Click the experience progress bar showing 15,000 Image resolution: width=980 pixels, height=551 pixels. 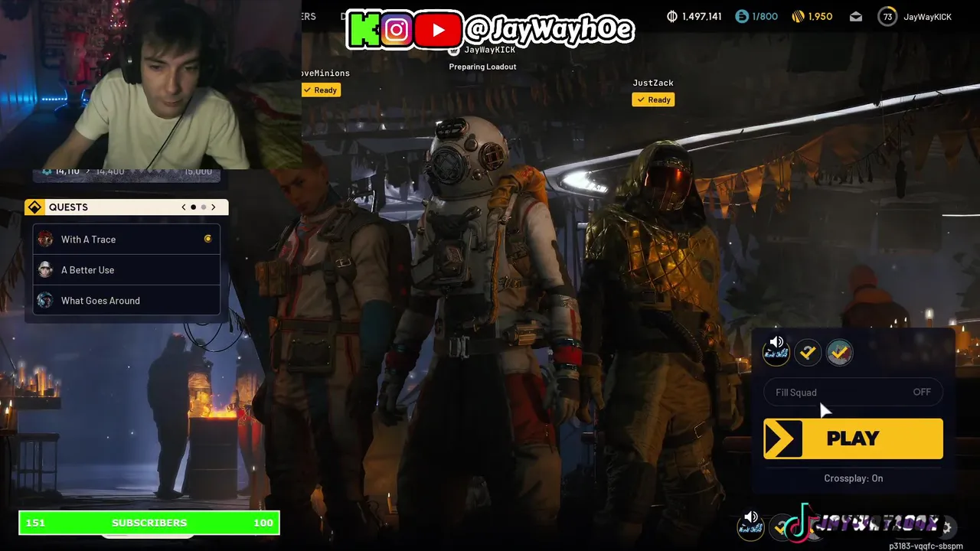click(126, 174)
